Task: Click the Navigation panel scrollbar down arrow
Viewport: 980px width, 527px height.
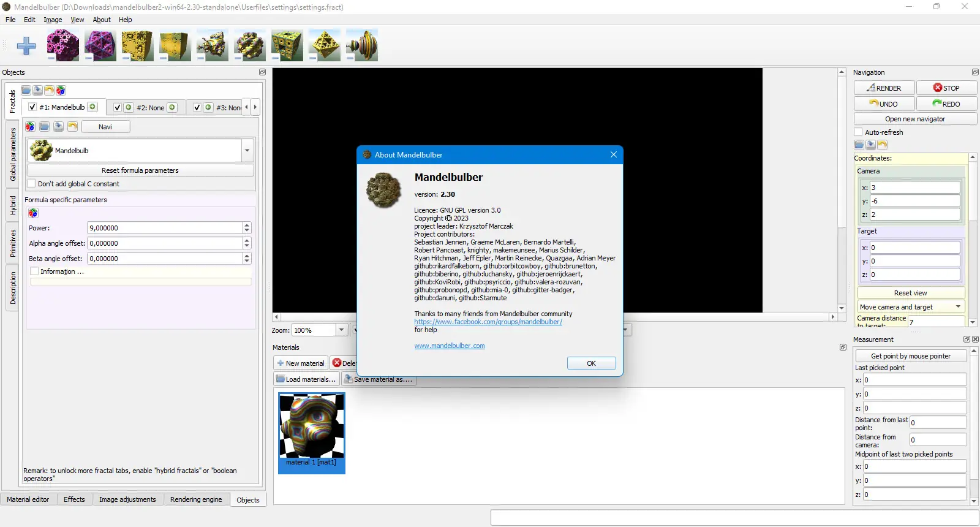Action: pos(973,322)
